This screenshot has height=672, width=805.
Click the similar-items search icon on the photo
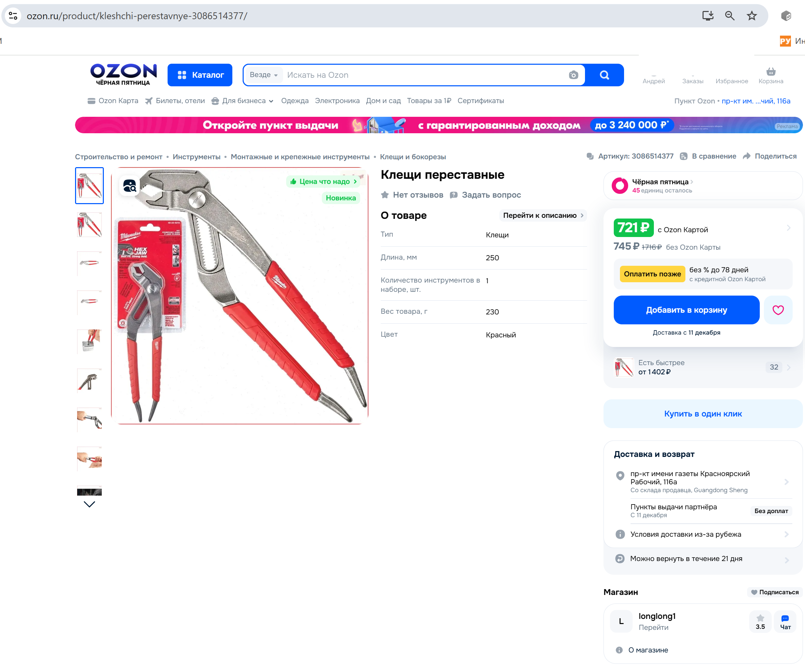click(130, 186)
